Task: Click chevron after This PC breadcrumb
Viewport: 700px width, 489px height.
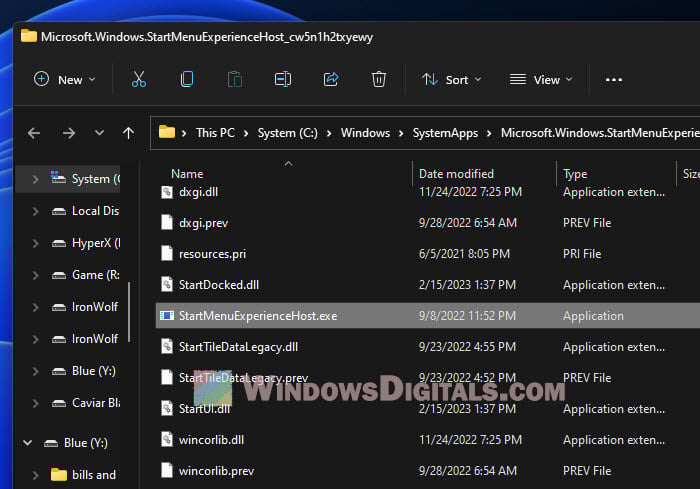Action: pos(246,133)
